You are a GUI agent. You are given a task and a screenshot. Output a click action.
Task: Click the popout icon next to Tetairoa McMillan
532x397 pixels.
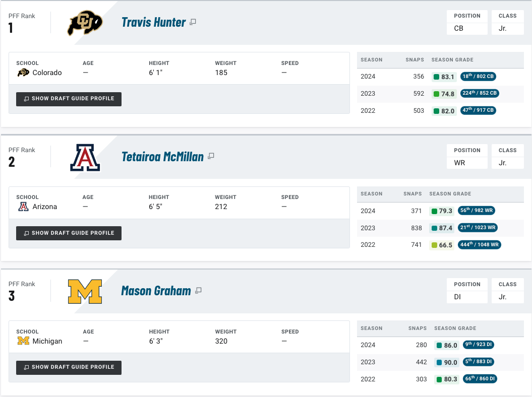click(211, 156)
